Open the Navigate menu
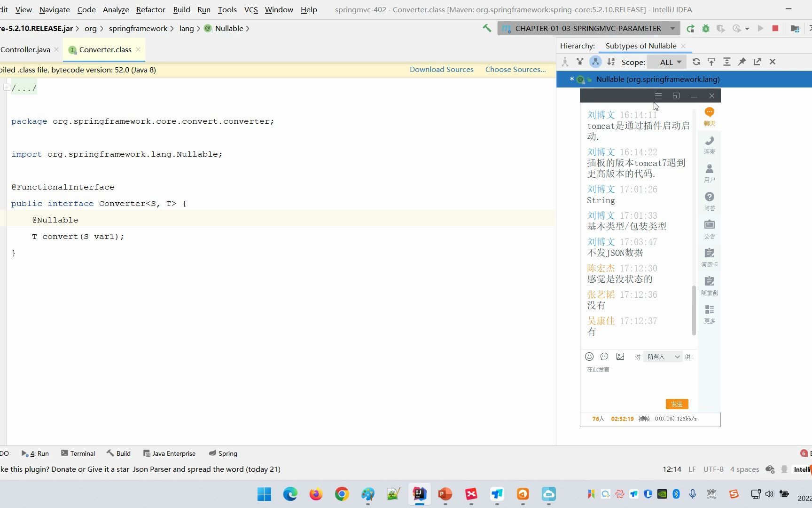Viewport: 812px width, 508px height. coord(55,9)
